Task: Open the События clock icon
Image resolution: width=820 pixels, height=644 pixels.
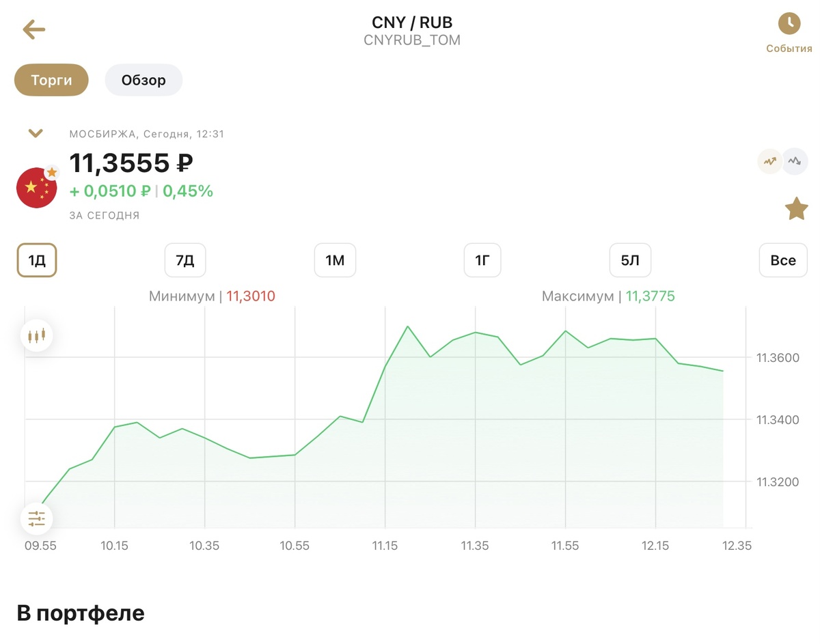Action: (x=789, y=23)
